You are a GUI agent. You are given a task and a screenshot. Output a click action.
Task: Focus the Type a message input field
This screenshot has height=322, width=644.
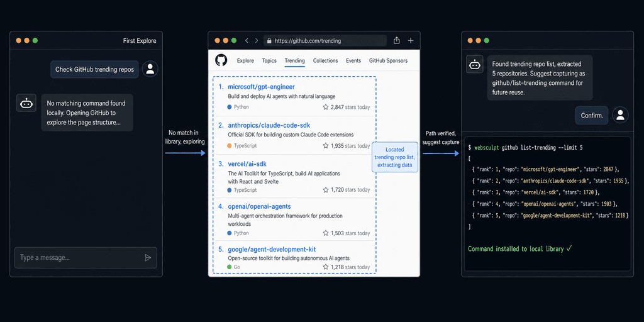(x=86, y=257)
